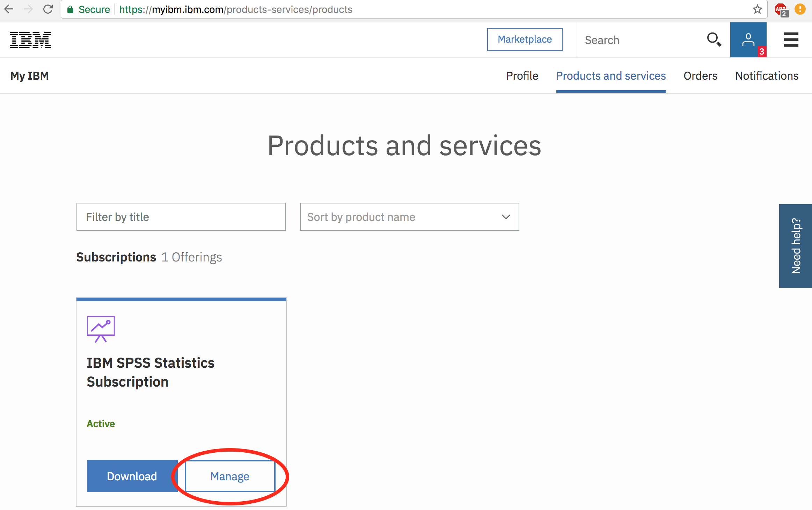Bookmark this page with star
The width and height of the screenshot is (812, 510).
tap(757, 9)
